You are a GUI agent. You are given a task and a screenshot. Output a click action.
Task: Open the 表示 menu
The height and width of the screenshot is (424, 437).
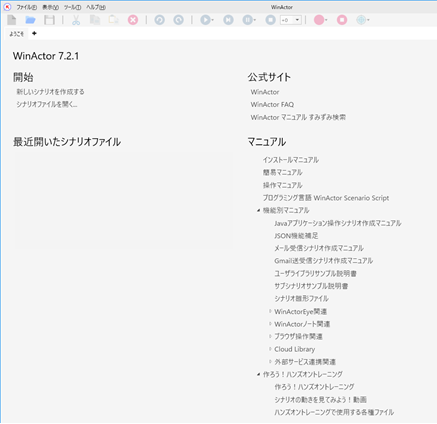point(50,7)
